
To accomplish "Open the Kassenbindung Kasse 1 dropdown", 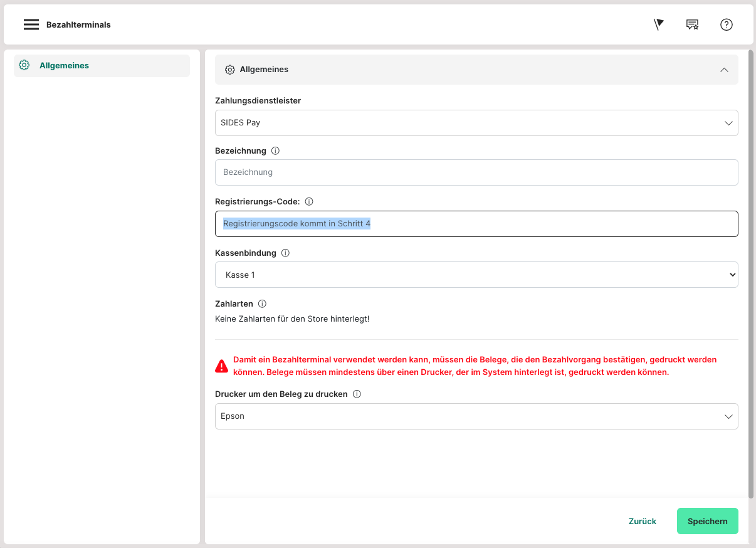I will pyautogui.click(x=476, y=275).
